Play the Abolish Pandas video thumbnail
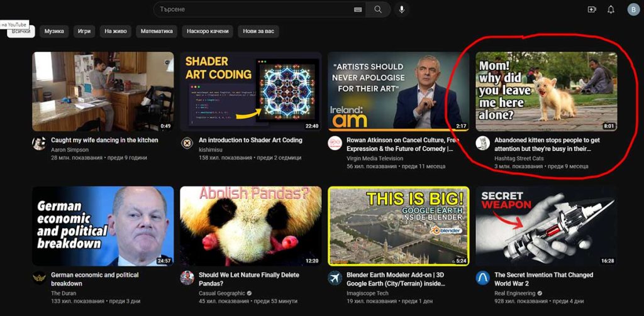 coord(250,226)
